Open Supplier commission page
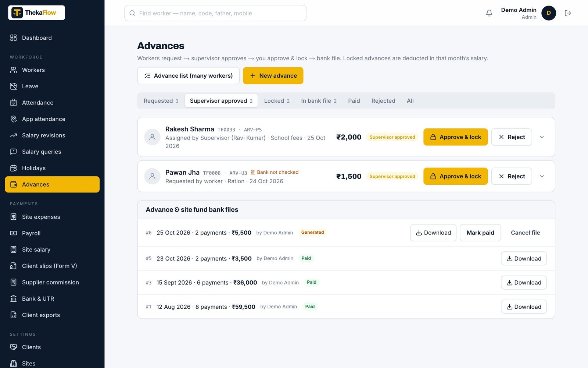The image size is (588, 368). point(52,282)
